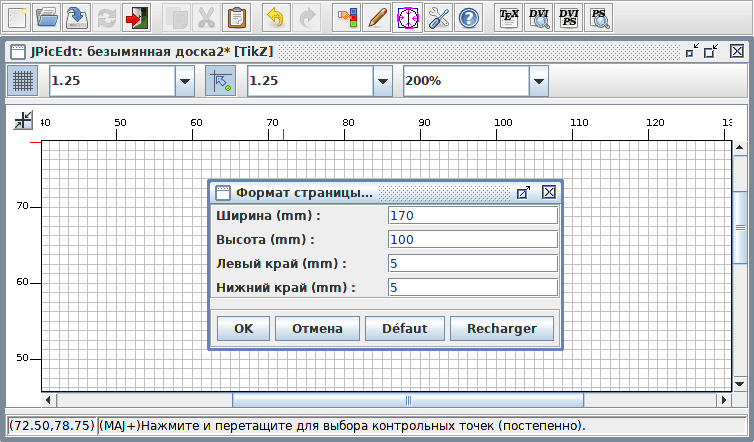
Task: Click the page format icon
Action: coord(407,18)
